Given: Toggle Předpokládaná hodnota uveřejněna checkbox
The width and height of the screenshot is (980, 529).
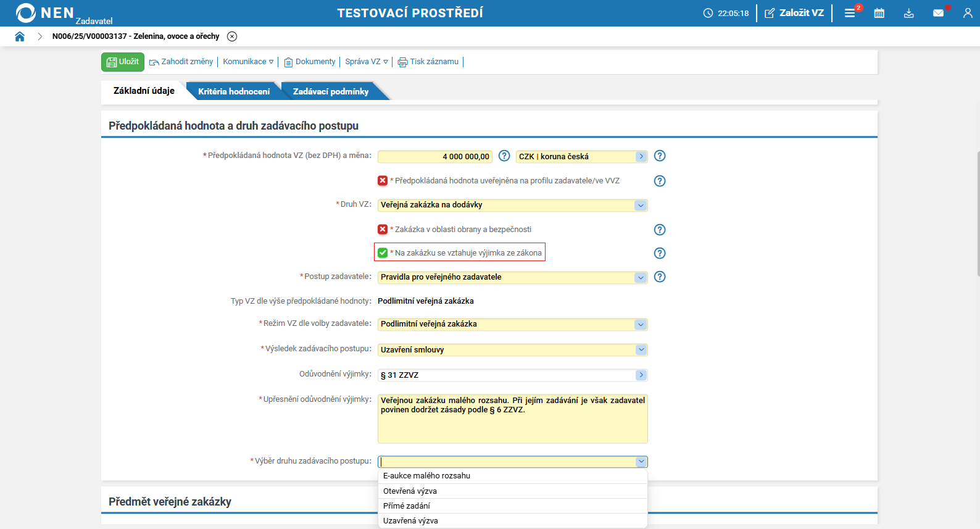Looking at the screenshot, I should (x=383, y=181).
